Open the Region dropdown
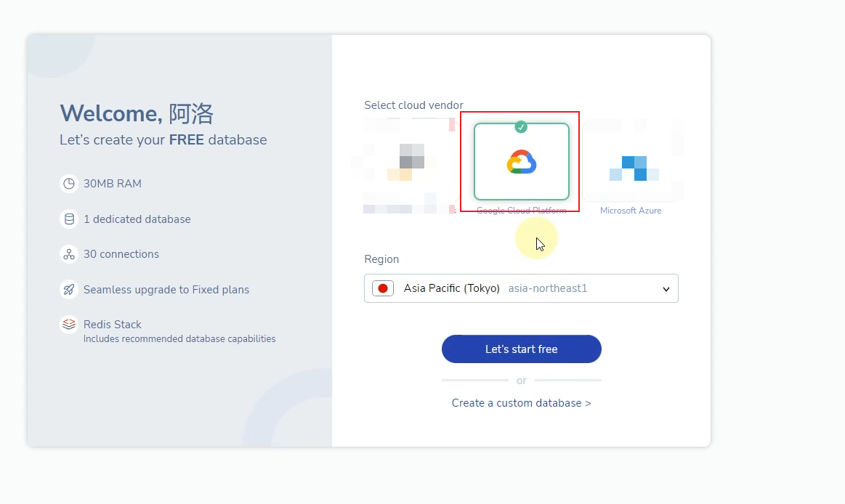845x504 pixels. tap(521, 288)
